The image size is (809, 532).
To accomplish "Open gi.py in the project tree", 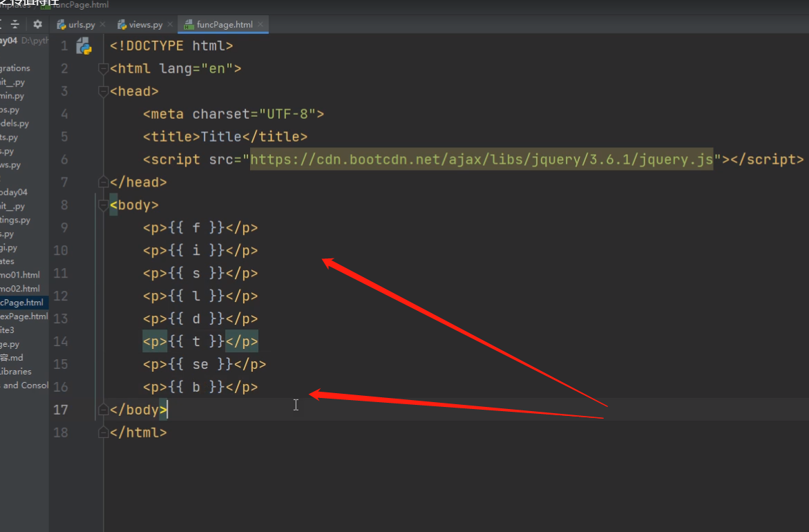I will click(8, 247).
